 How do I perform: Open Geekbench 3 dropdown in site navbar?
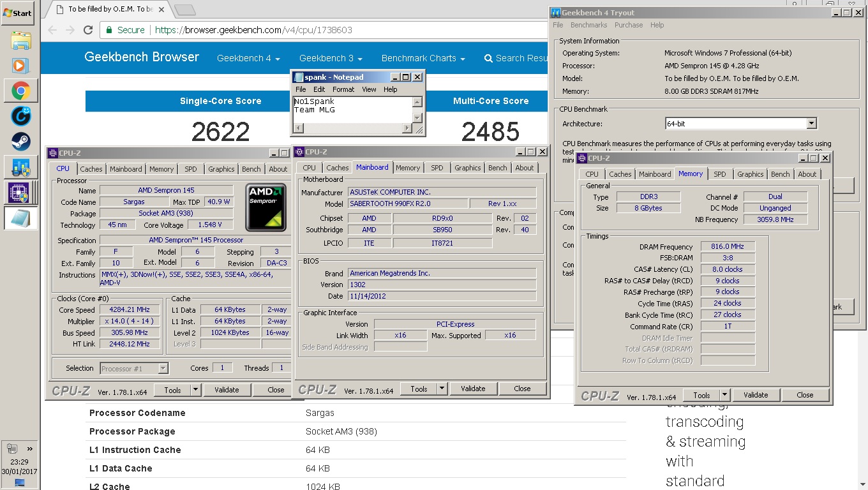[331, 58]
